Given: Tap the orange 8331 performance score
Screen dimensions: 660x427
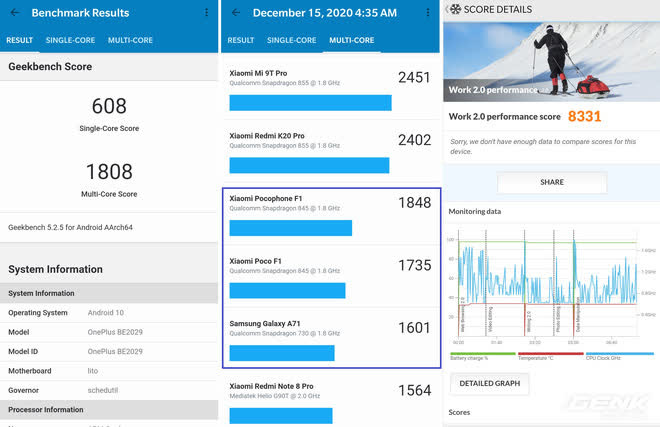Looking at the screenshot, I should pyautogui.click(x=584, y=116).
